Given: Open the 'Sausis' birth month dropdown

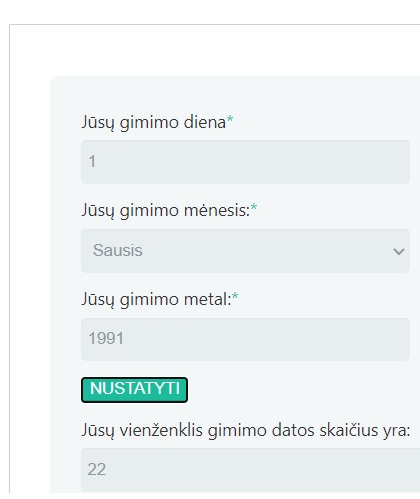Looking at the screenshot, I should [245, 251].
